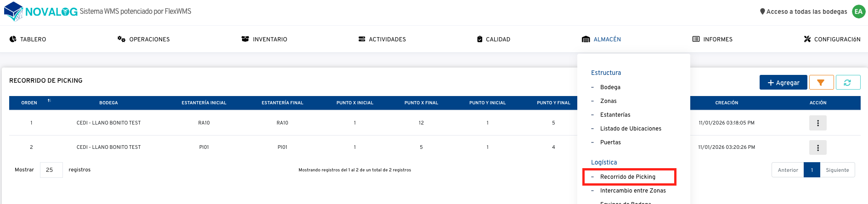This screenshot has width=868, height=204.
Task: Open the TABLERO menu
Action: pyautogui.click(x=28, y=40)
